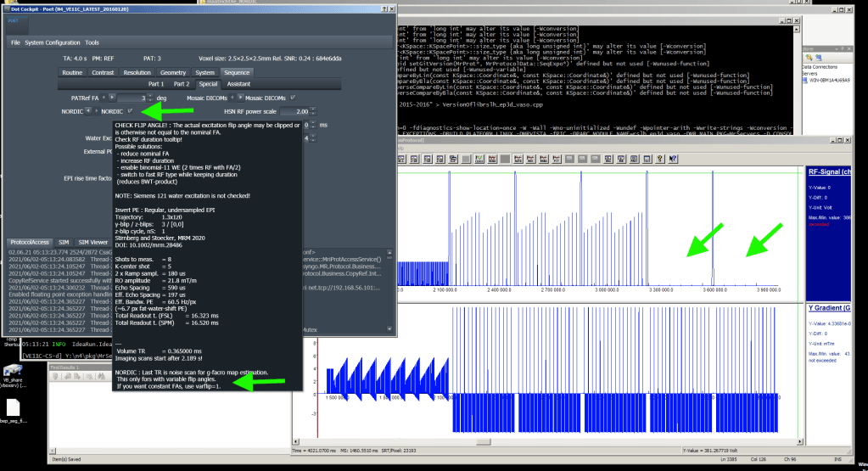Click the POET icon in header
This screenshot has width=868, height=471.
(16, 26)
